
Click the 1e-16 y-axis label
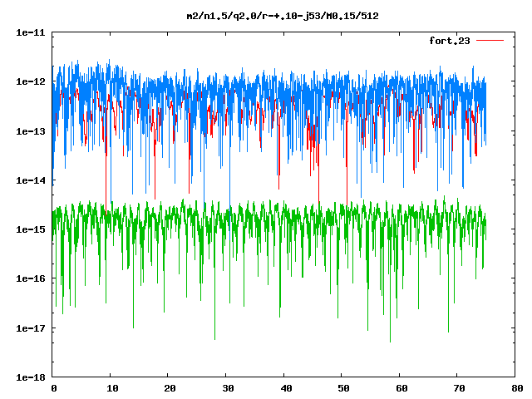pos(31,278)
